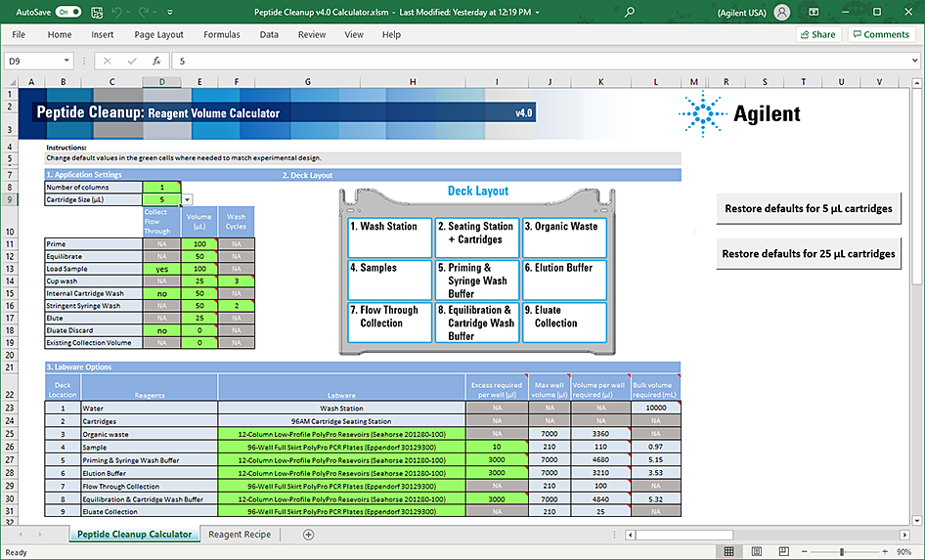Open the Help tab
925x560 pixels.
pos(391,35)
